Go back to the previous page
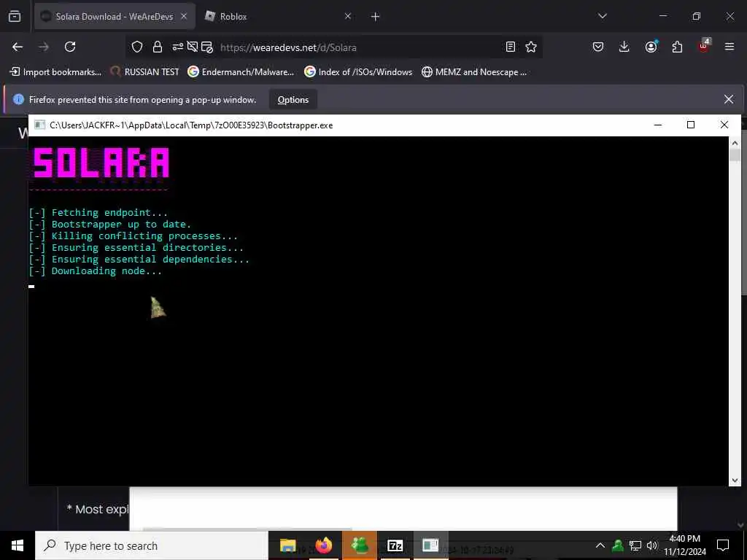This screenshot has height=560, width=747. pos(18,47)
